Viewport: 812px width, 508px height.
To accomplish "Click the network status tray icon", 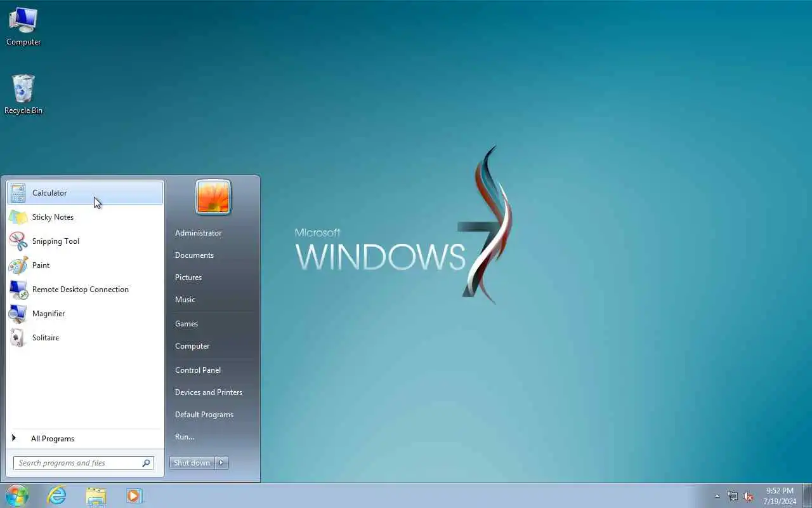I will [x=733, y=496].
